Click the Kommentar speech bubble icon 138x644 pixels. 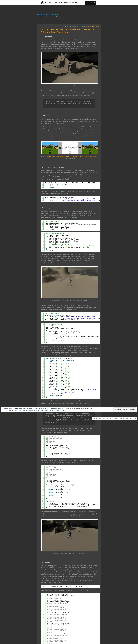(x=94, y=418)
